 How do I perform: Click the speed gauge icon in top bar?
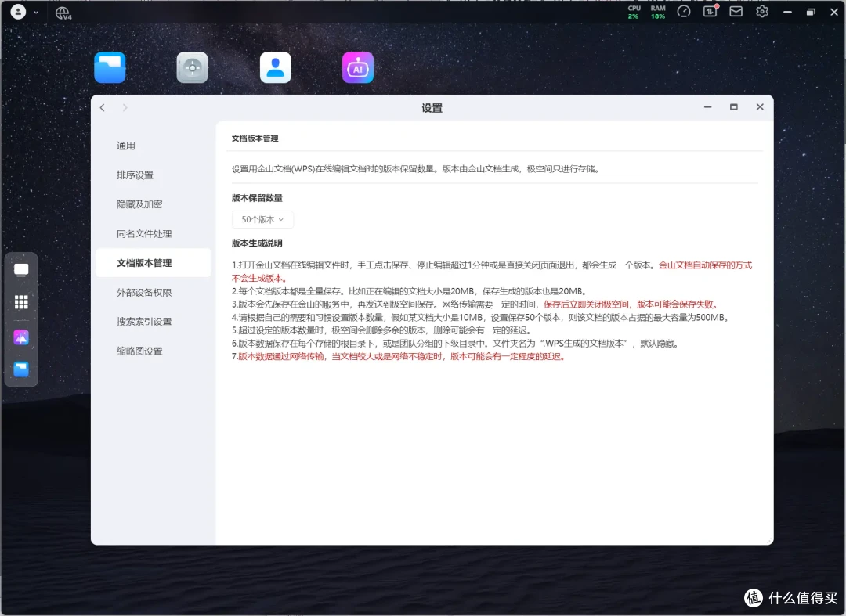point(684,11)
